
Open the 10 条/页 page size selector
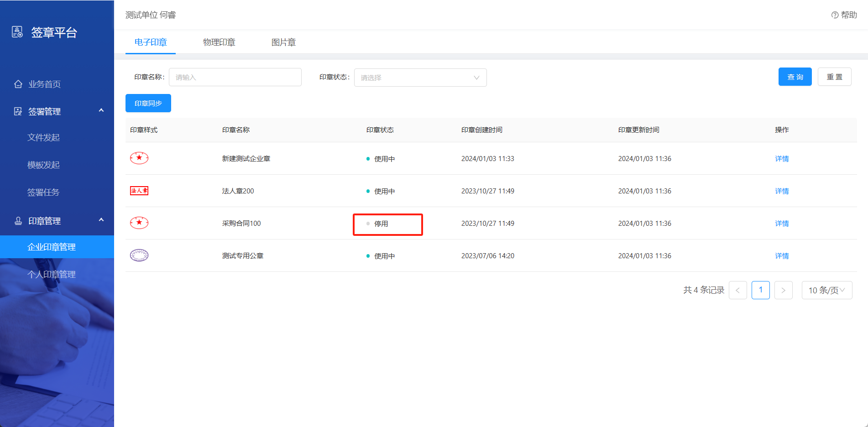826,290
